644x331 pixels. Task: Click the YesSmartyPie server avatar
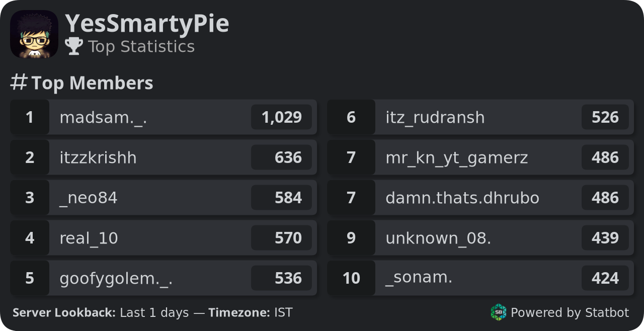[x=34, y=34]
